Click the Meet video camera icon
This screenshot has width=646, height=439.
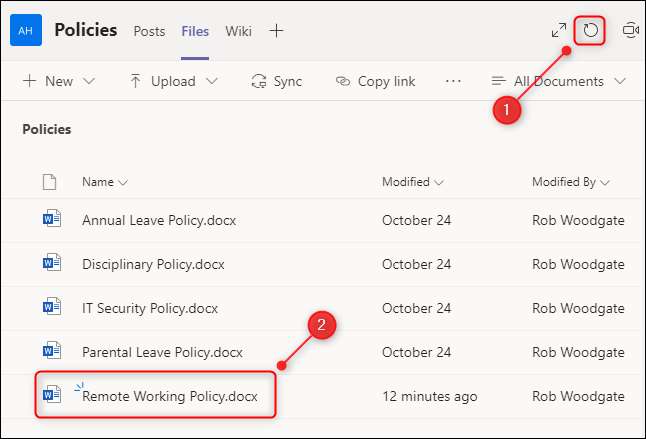point(631,30)
